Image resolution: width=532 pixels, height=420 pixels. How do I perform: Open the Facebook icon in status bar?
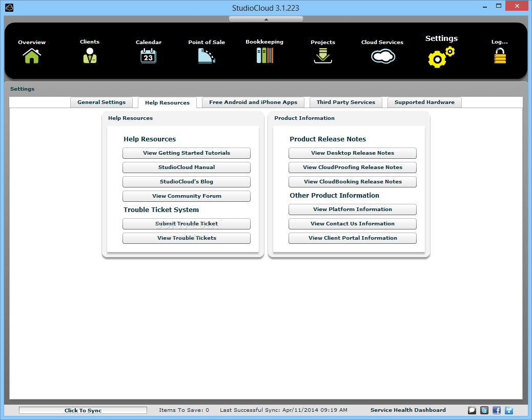496,410
